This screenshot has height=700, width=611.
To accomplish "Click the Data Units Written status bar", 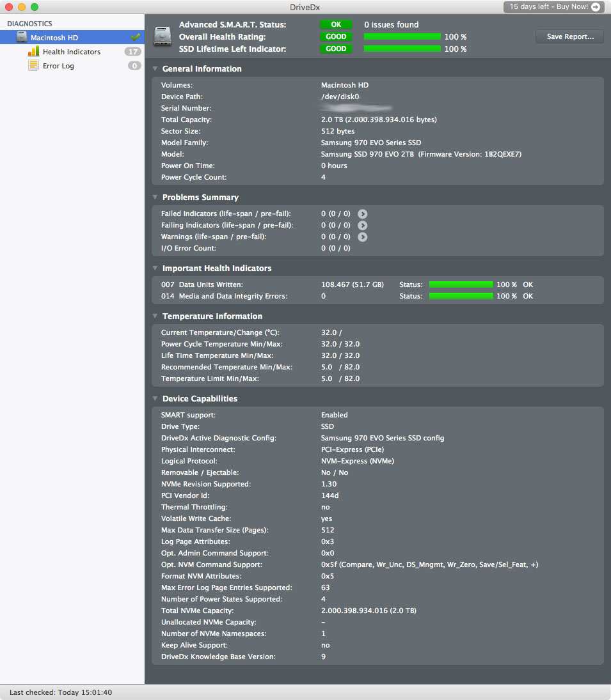I will (x=461, y=284).
